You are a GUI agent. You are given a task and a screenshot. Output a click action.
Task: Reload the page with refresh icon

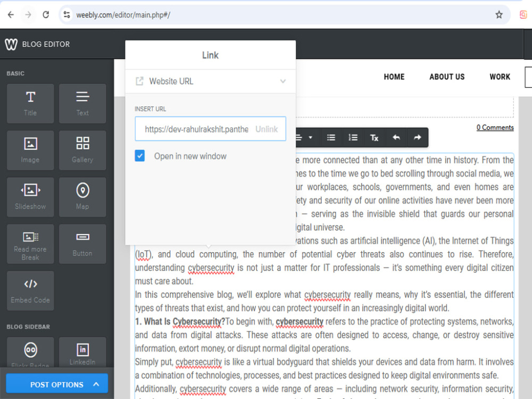tap(46, 14)
